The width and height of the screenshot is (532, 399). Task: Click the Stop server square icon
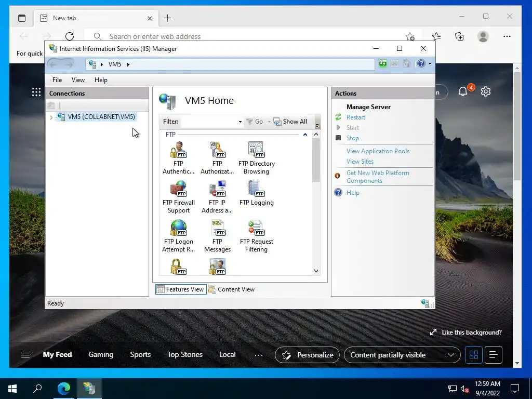tap(338, 138)
